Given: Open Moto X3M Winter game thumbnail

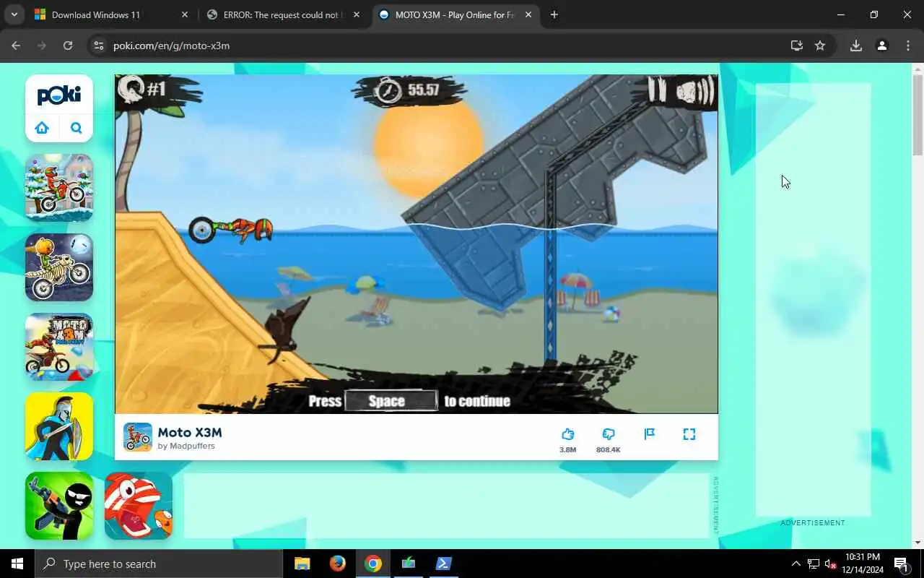Looking at the screenshot, I should (59, 188).
